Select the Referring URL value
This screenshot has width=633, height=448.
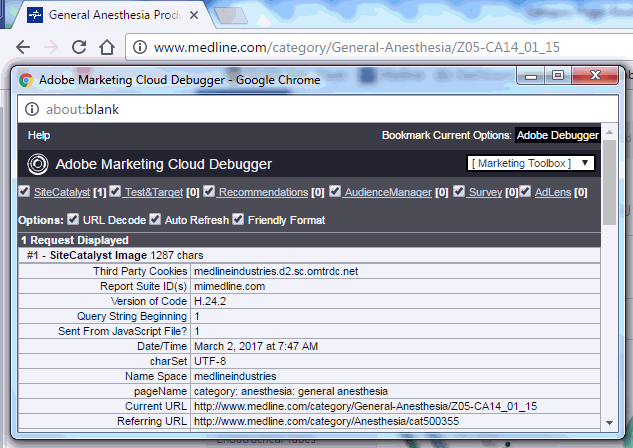(326, 421)
